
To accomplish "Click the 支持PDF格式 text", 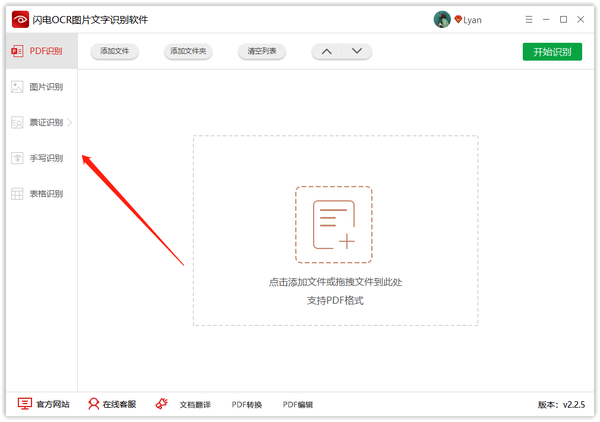I will [335, 301].
